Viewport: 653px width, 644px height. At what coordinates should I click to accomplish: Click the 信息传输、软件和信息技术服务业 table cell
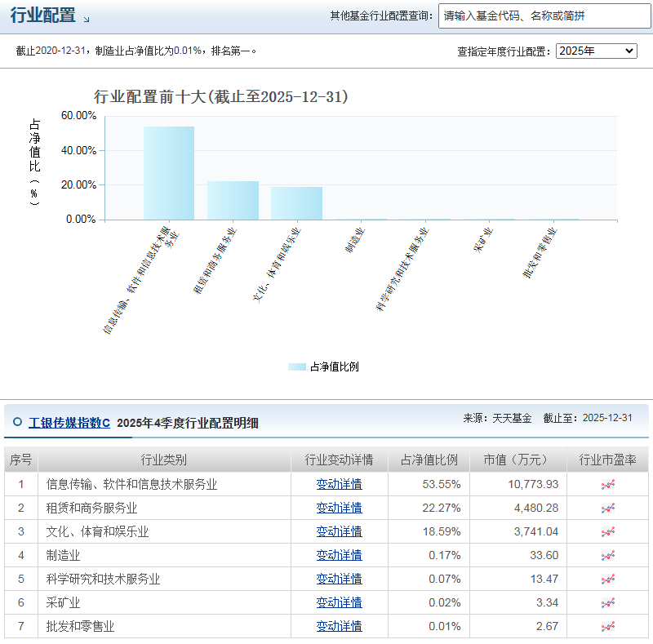164,485
